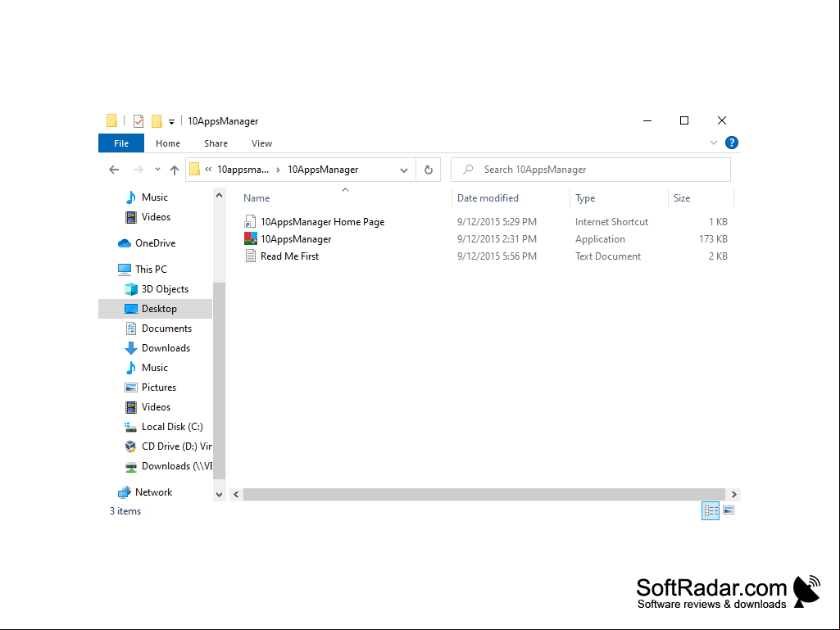
Task: Select the Read Me First document icon
Action: [250, 256]
